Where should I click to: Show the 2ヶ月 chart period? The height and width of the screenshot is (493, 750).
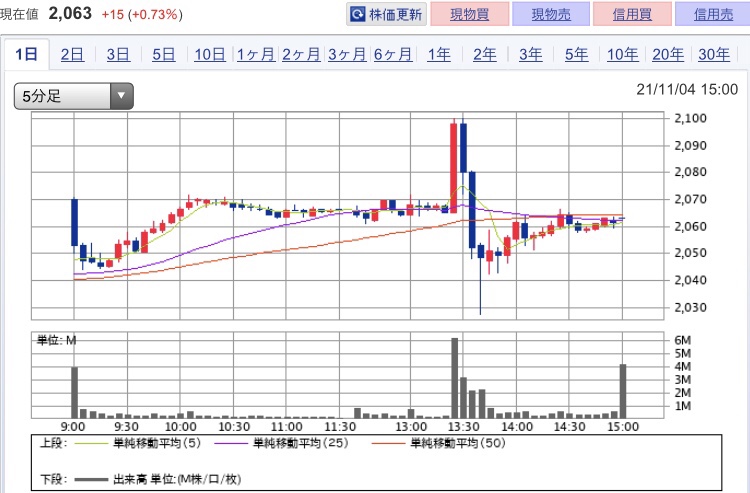(x=301, y=55)
